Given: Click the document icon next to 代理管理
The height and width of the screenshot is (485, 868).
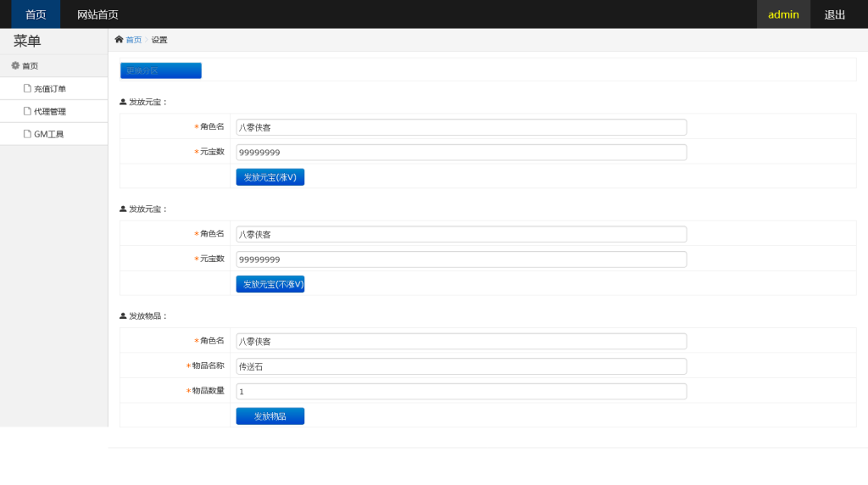Looking at the screenshot, I should [x=27, y=111].
